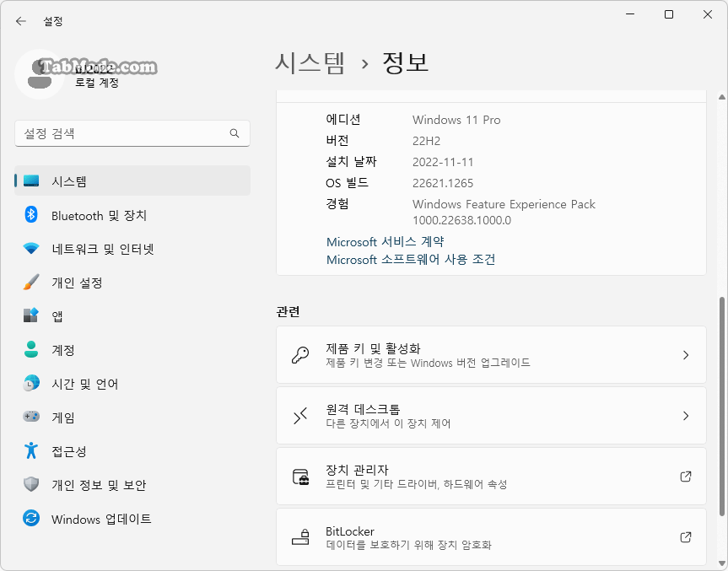The image size is (728, 571).
Task: Click the Windows 업데이트 refresh icon
Action: click(x=31, y=518)
